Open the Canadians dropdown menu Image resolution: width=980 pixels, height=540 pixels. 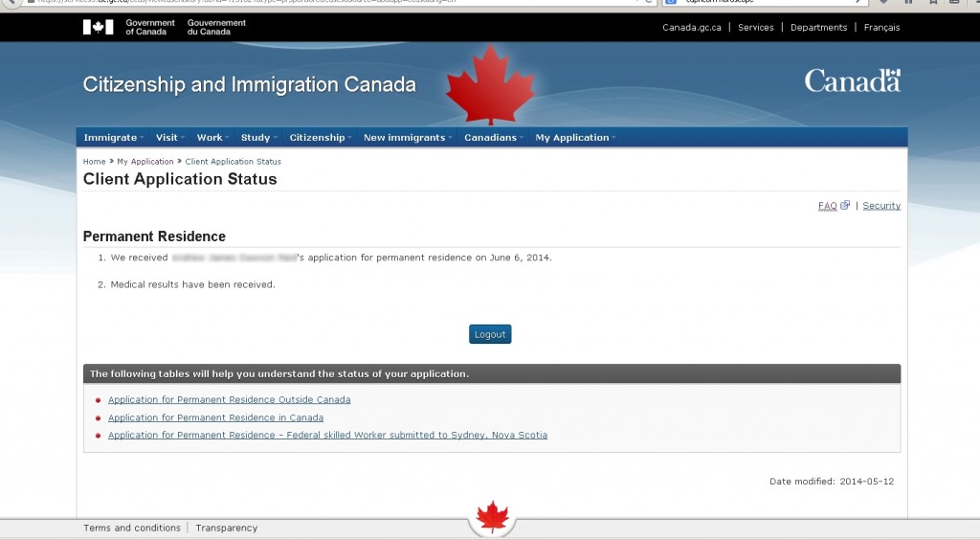(493, 138)
